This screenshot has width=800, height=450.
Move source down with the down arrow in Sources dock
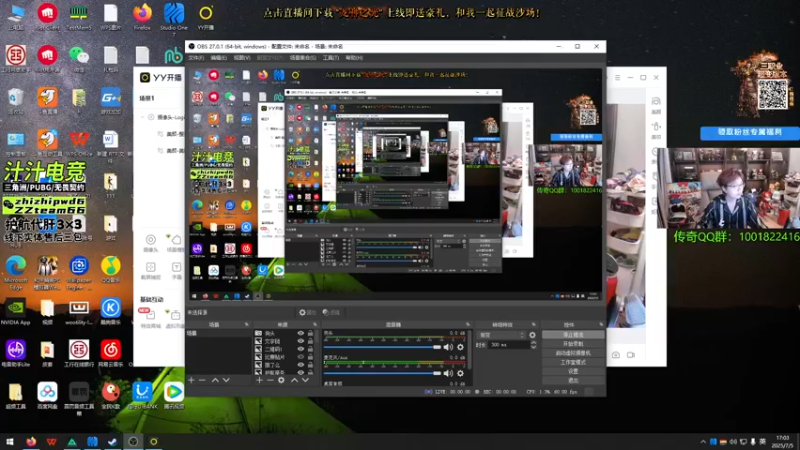point(305,380)
